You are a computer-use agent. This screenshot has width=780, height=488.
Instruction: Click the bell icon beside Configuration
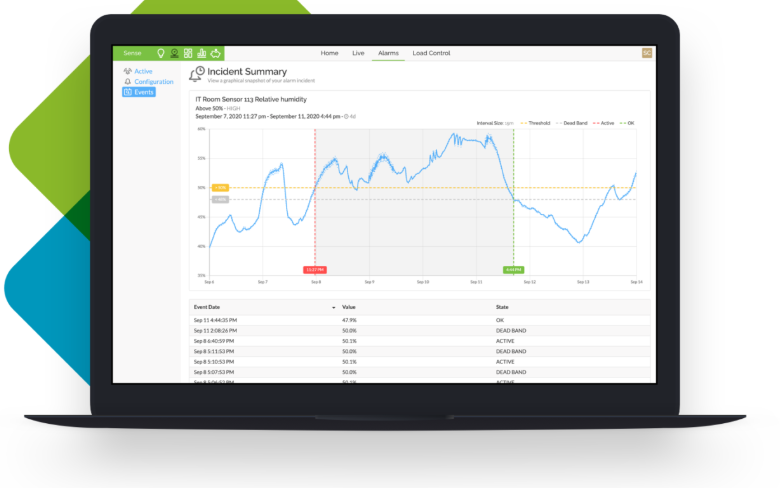click(128, 82)
